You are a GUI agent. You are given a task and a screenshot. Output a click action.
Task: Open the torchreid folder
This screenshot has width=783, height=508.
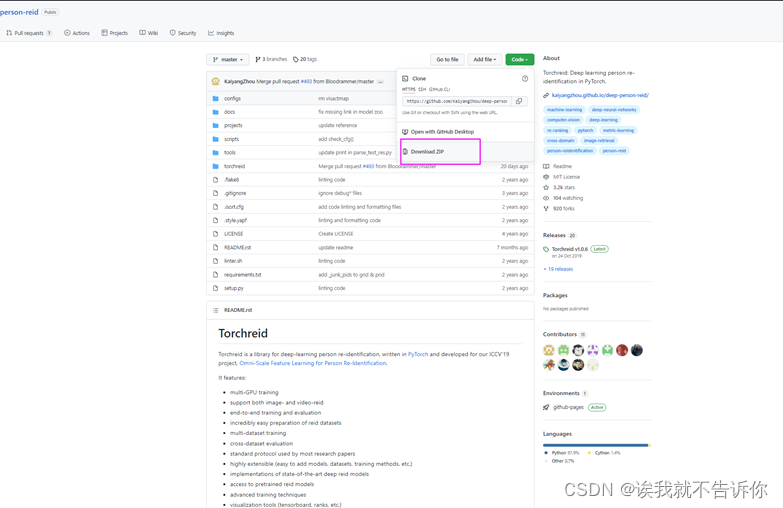234,166
